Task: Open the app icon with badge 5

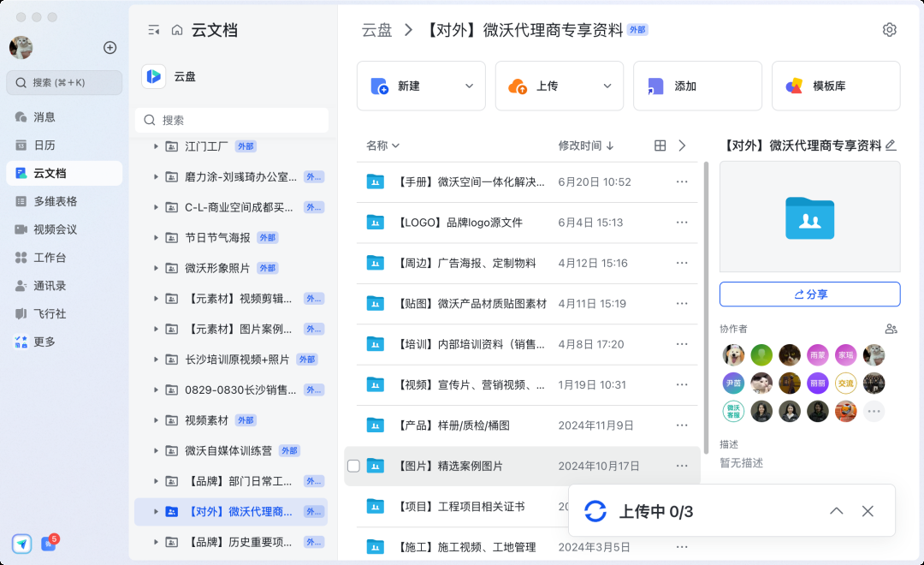Action: coord(49,543)
